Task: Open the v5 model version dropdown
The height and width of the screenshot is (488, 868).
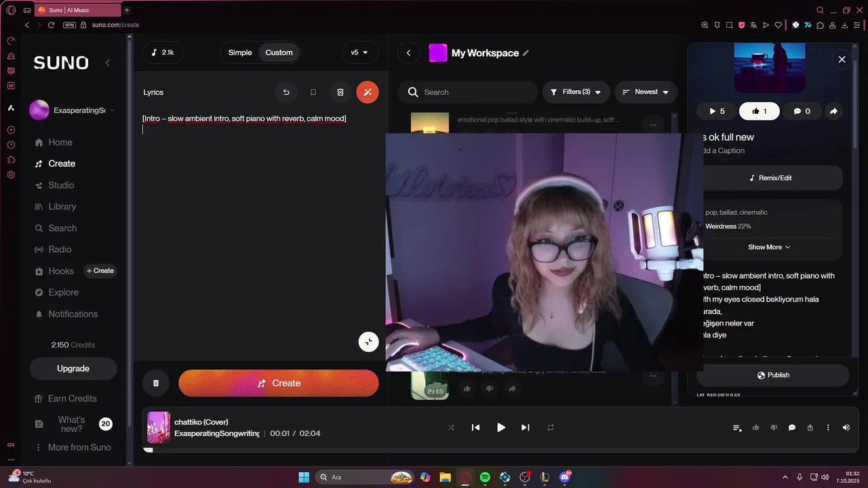Action: click(359, 53)
